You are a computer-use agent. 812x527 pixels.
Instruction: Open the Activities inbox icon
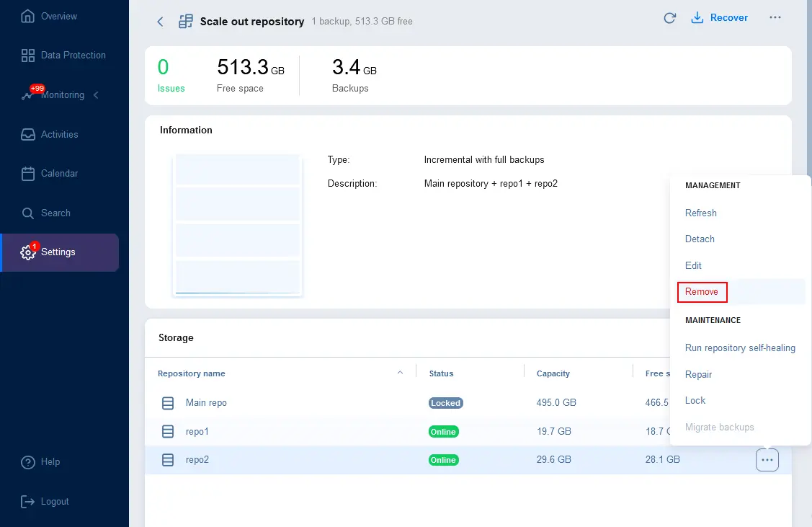(x=27, y=135)
